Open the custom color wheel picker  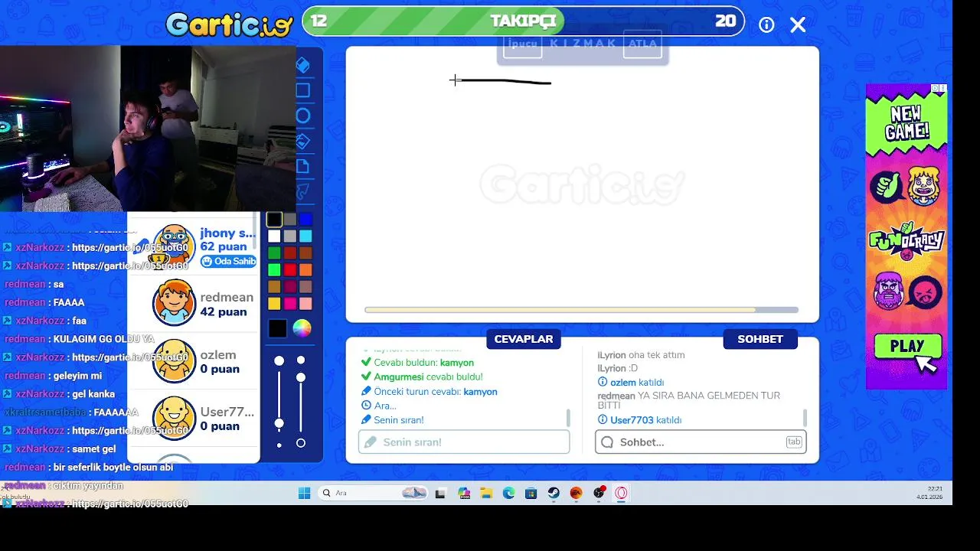[x=302, y=328]
